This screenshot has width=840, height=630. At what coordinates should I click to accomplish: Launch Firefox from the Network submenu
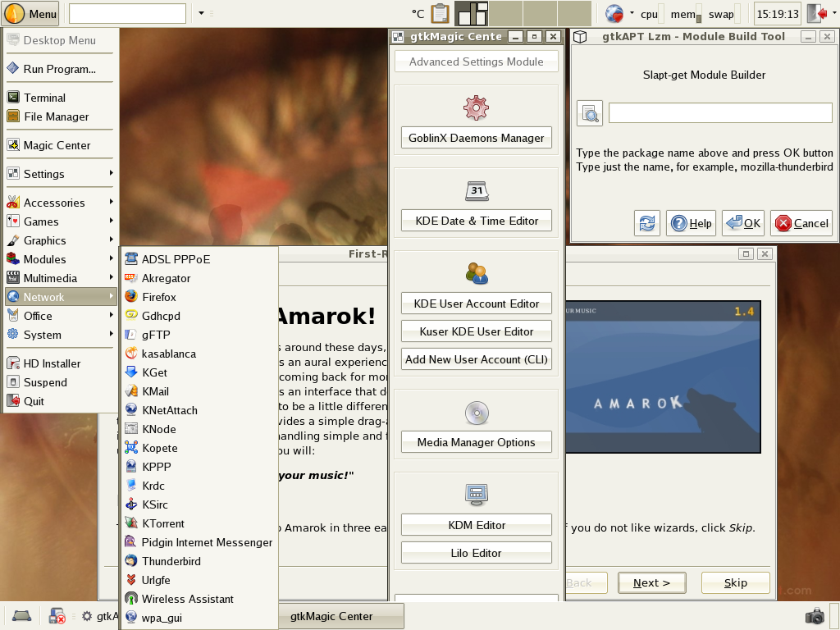pos(199,297)
